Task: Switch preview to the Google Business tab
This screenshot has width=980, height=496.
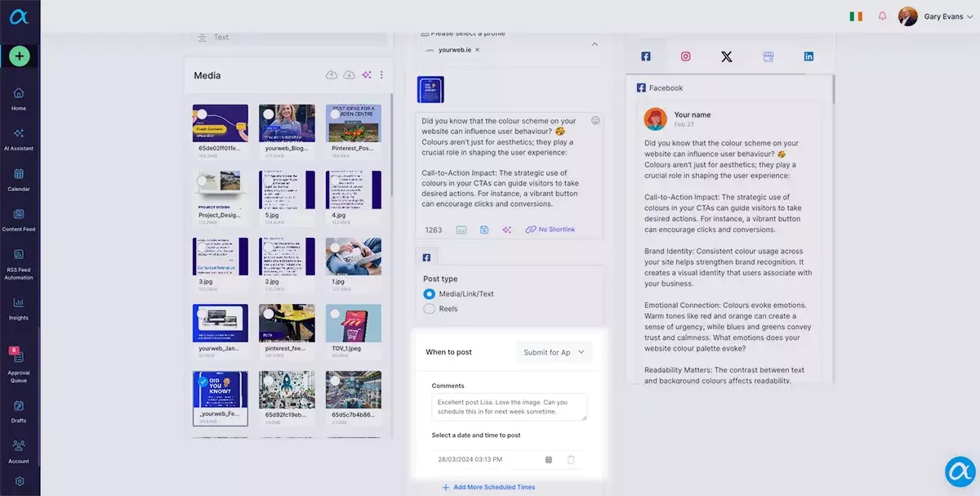Action: coord(768,56)
